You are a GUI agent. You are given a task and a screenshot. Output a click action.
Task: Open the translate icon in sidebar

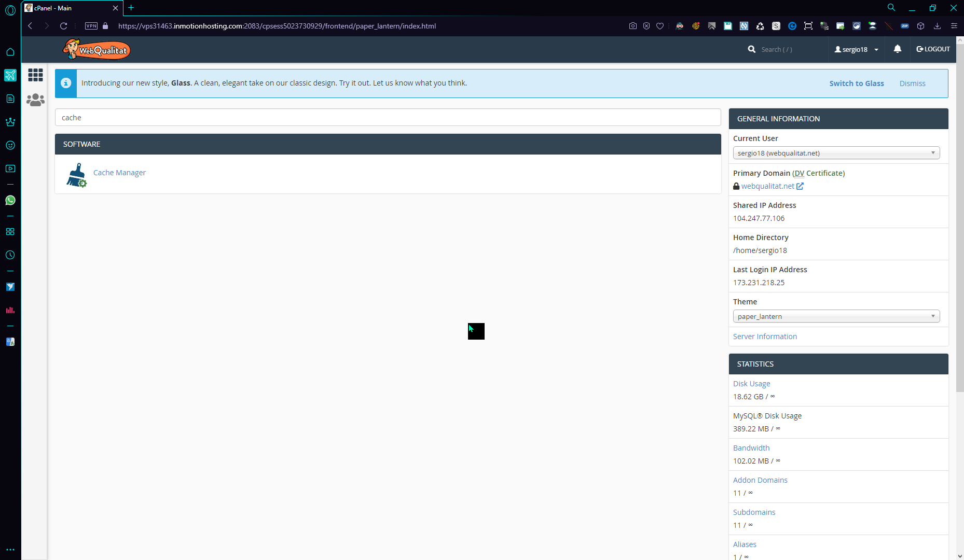click(x=10, y=342)
